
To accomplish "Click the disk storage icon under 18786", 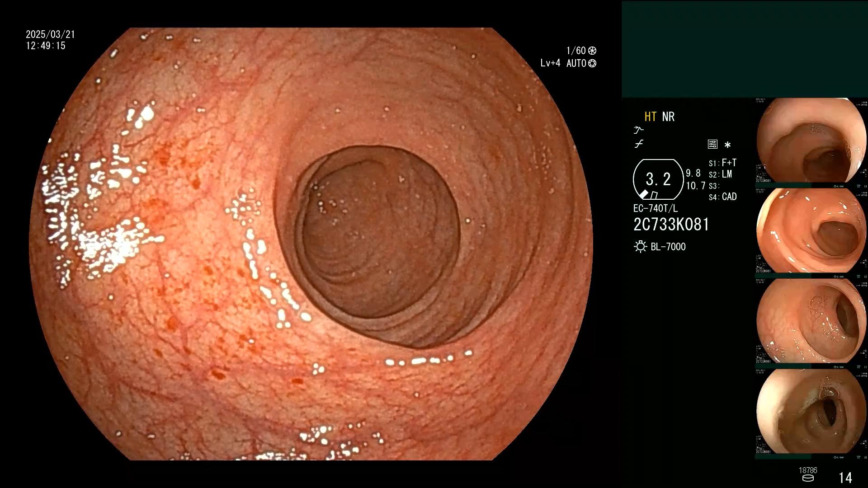I will [x=808, y=479].
